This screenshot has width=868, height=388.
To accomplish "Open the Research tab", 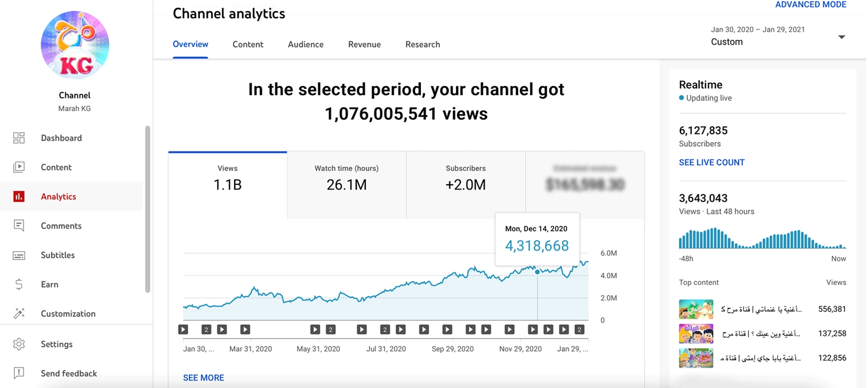I will 422,44.
